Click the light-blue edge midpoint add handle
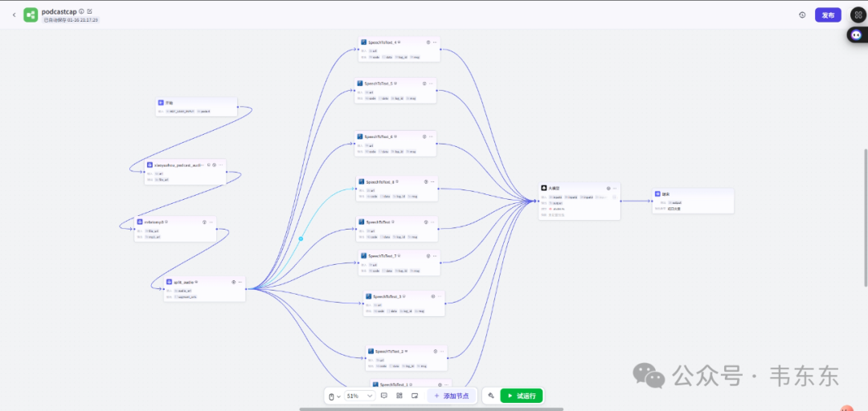This screenshot has width=868, height=411. tap(301, 239)
